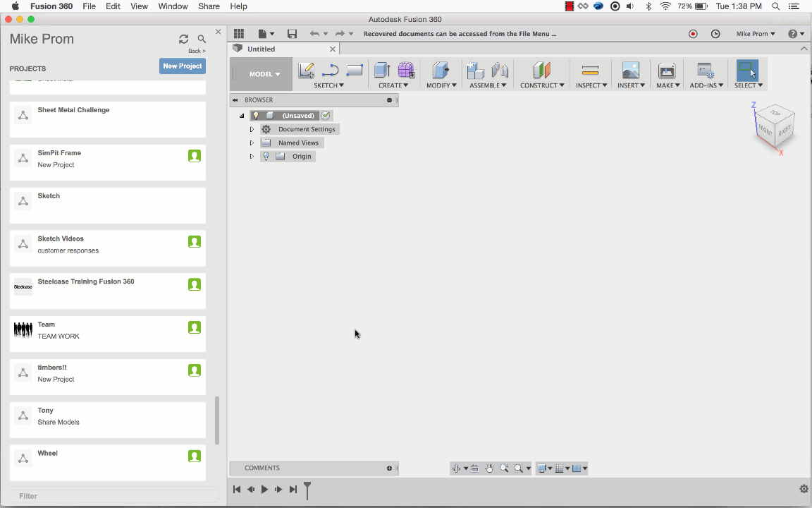Screen dimensions: 812x508
Task: Select the Extrude tool icon
Action: pyautogui.click(x=382, y=70)
